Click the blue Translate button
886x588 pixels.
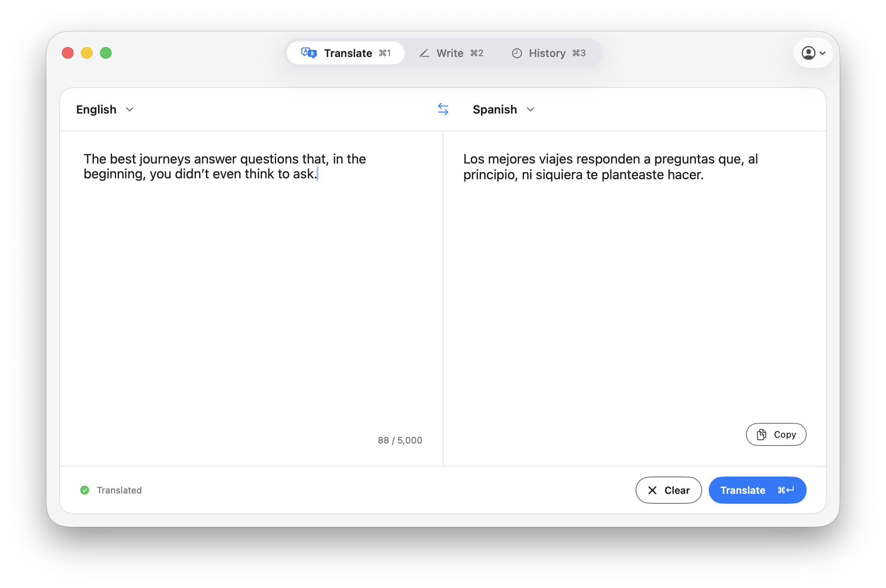(x=757, y=490)
